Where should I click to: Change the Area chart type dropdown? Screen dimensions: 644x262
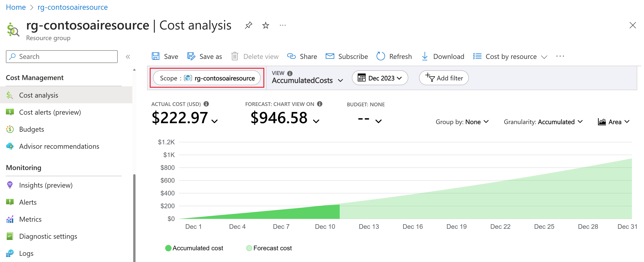click(x=613, y=122)
